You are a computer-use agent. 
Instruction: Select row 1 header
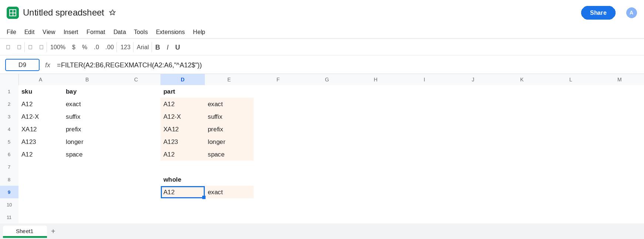tap(9, 91)
